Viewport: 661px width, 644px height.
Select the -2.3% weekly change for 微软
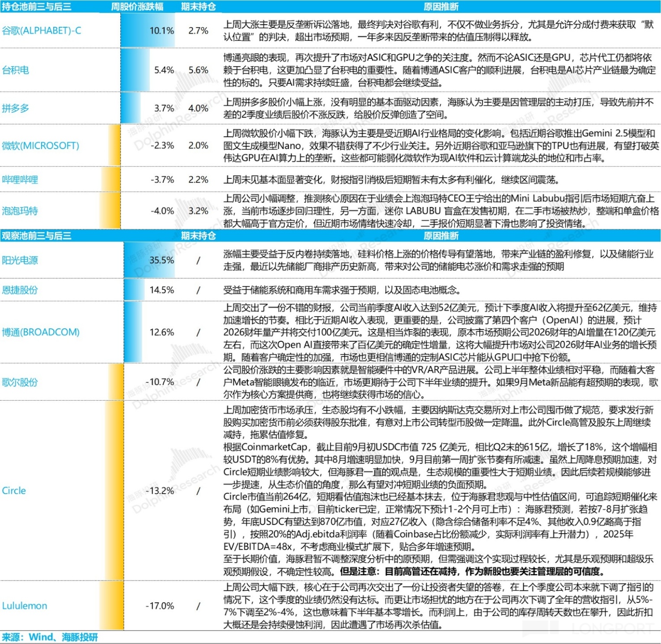click(x=162, y=145)
